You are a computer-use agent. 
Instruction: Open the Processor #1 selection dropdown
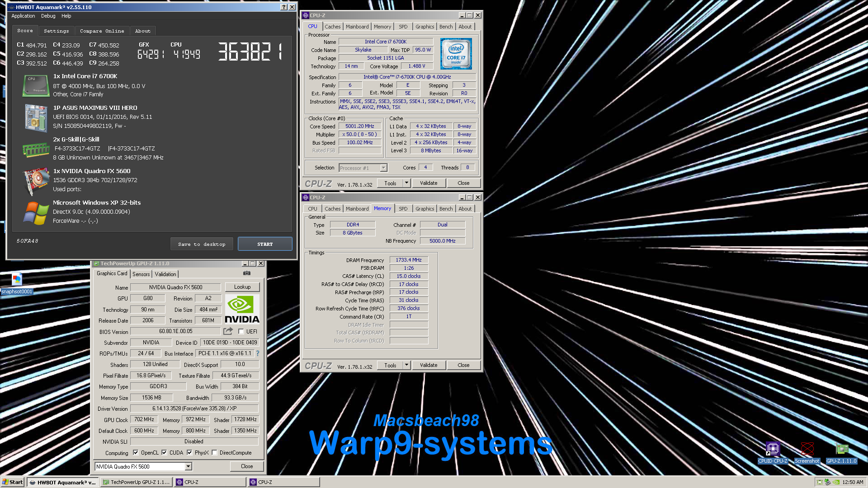383,168
